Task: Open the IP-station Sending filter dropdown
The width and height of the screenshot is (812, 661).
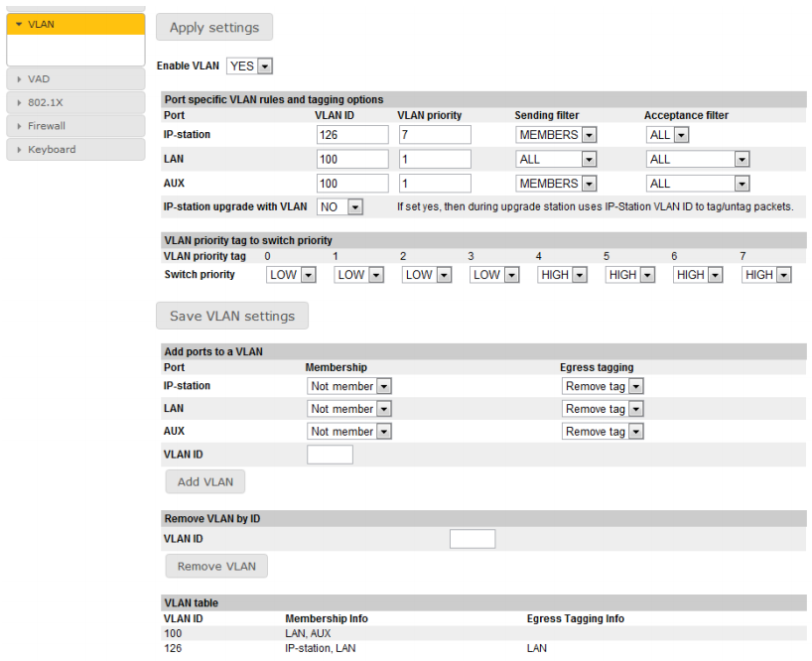Action: point(556,134)
